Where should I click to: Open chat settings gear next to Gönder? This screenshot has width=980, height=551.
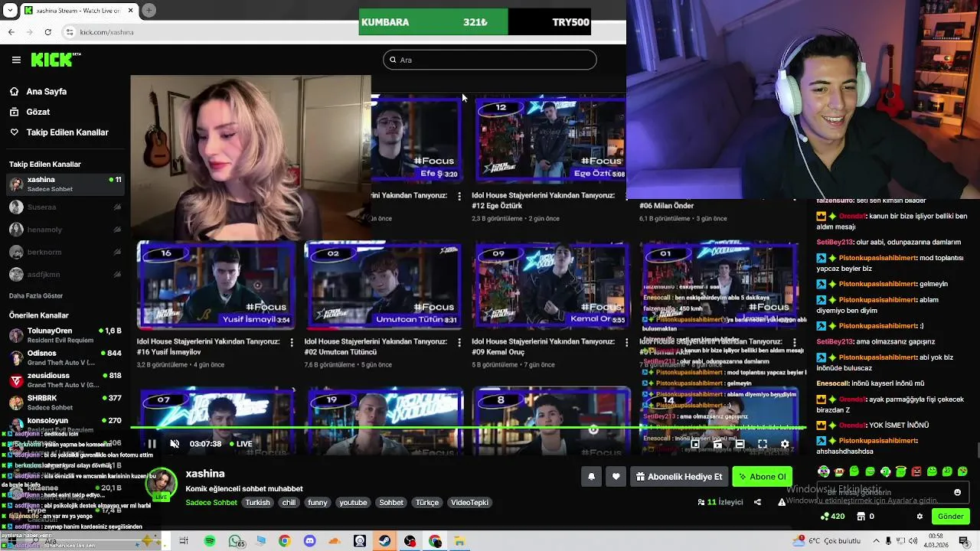tap(920, 517)
